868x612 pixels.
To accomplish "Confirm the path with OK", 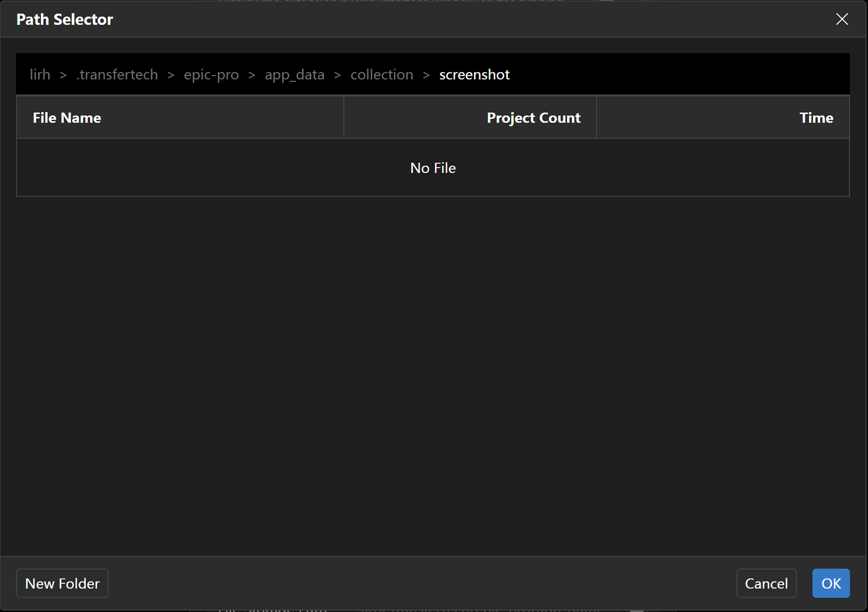I will pyautogui.click(x=830, y=583).
